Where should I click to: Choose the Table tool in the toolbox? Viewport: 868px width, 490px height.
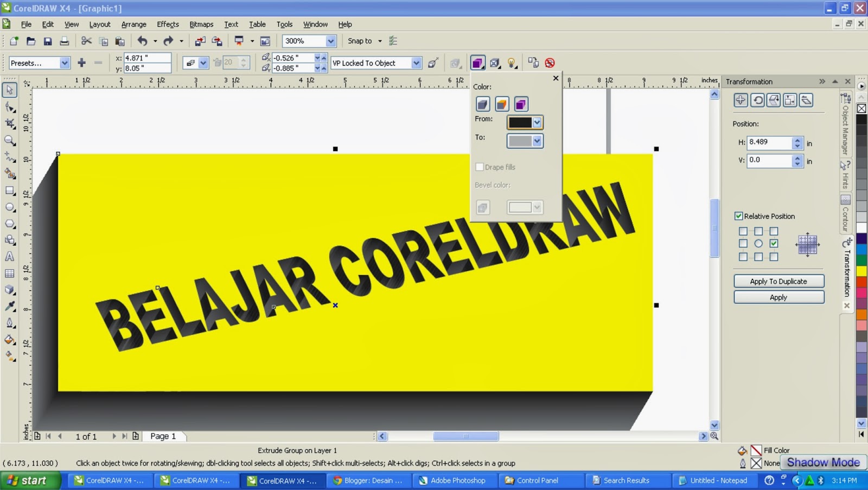pyautogui.click(x=10, y=273)
